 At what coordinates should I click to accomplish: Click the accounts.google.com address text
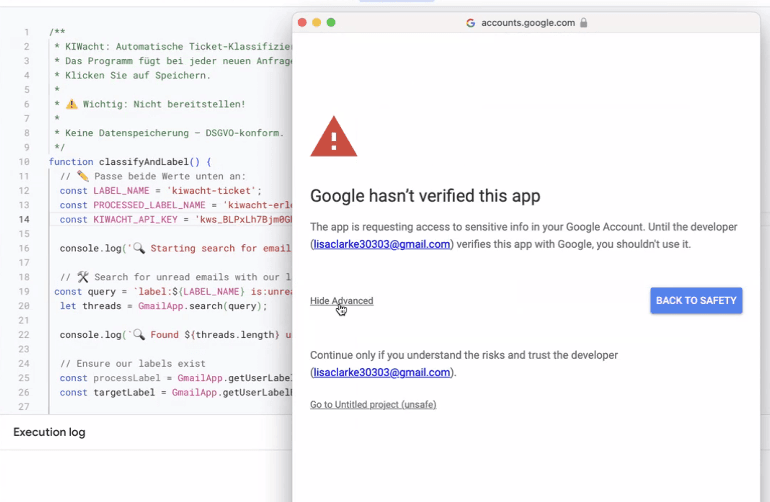(x=527, y=22)
